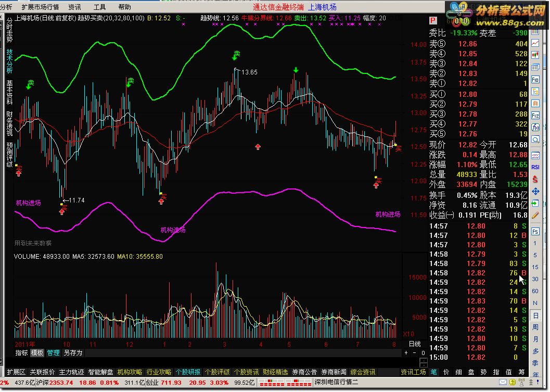Open the 基本资料 side tab
The image size is (550, 392).
(9, 92)
